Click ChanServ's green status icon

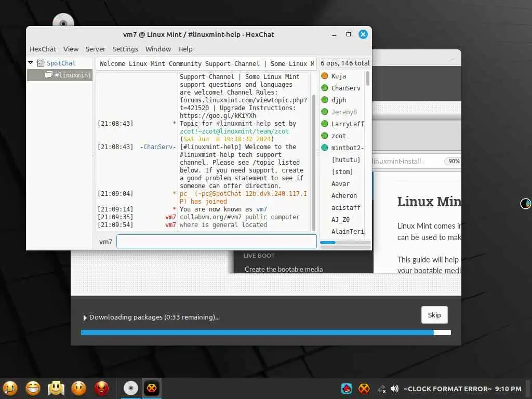(324, 88)
